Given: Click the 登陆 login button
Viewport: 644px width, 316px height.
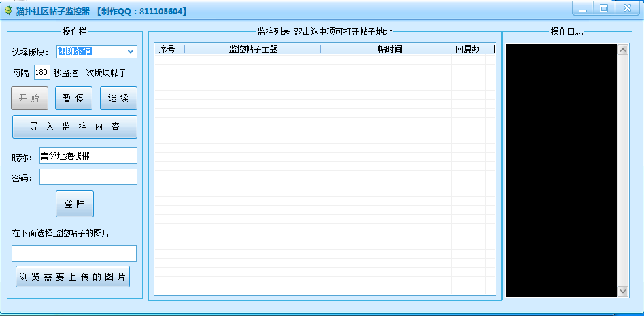Looking at the screenshot, I should click(x=75, y=204).
